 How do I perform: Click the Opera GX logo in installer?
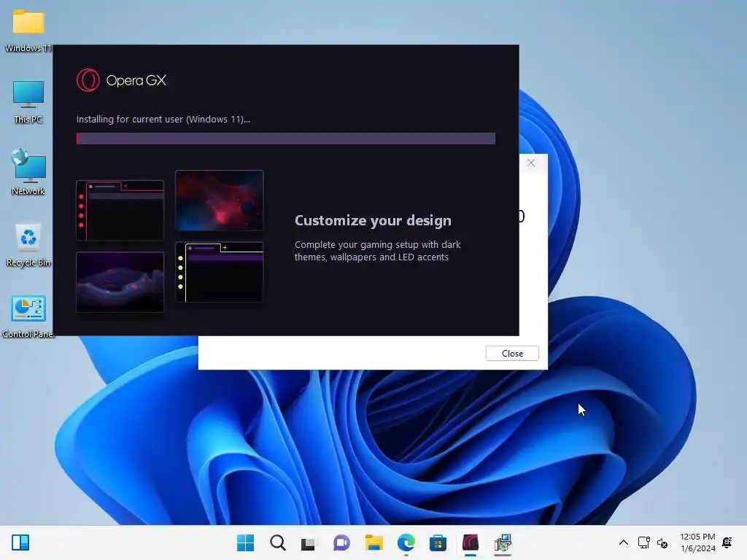tap(122, 80)
